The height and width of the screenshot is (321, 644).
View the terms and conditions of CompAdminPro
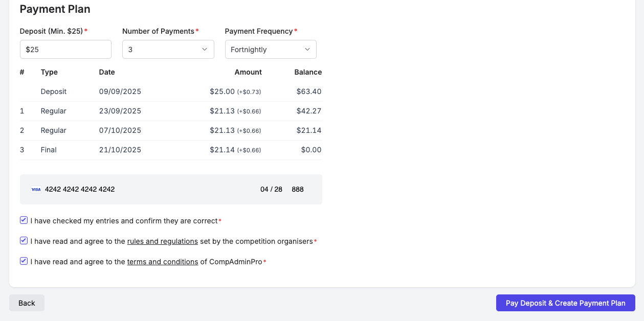pyautogui.click(x=163, y=262)
